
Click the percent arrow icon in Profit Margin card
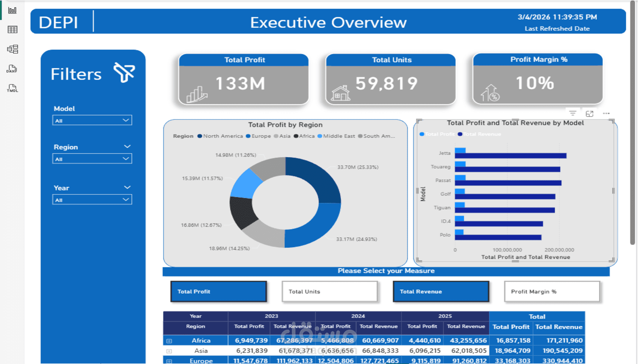point(490,93)
